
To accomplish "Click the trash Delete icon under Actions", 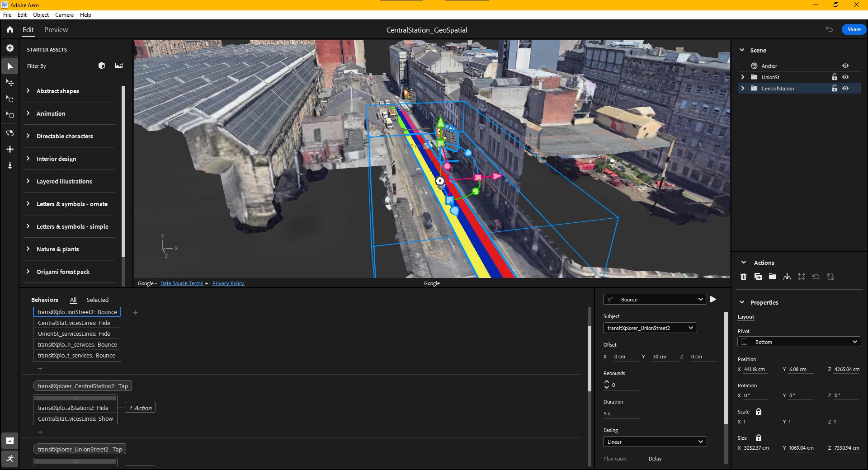I will point(743,277).
